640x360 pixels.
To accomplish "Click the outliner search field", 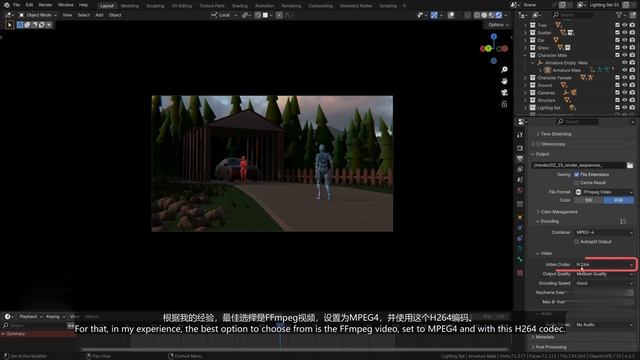I will point(573,15).
